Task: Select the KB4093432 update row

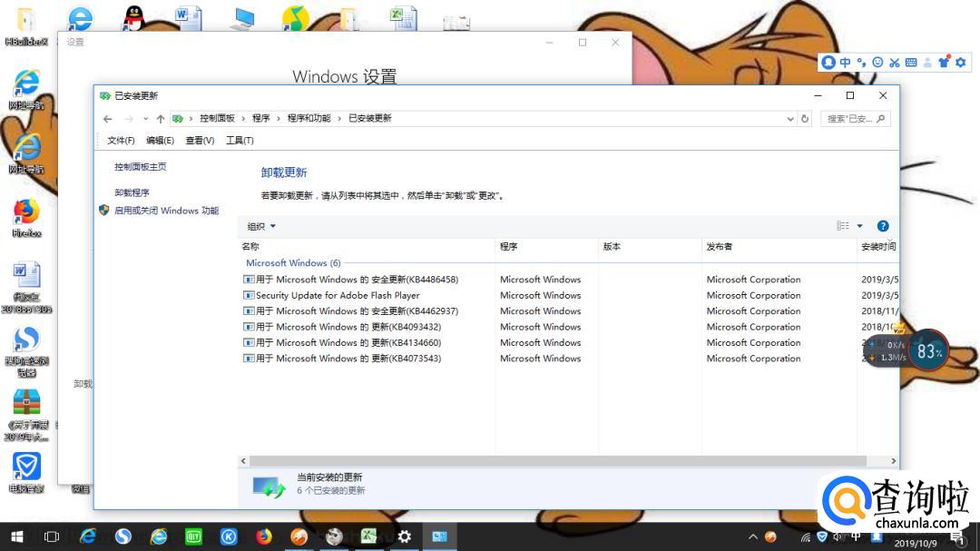Action: [x=342, y=327]
